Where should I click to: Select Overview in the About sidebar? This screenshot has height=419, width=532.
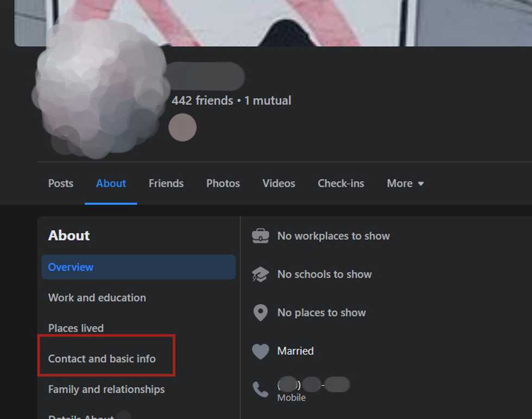[x=138, y=267]
